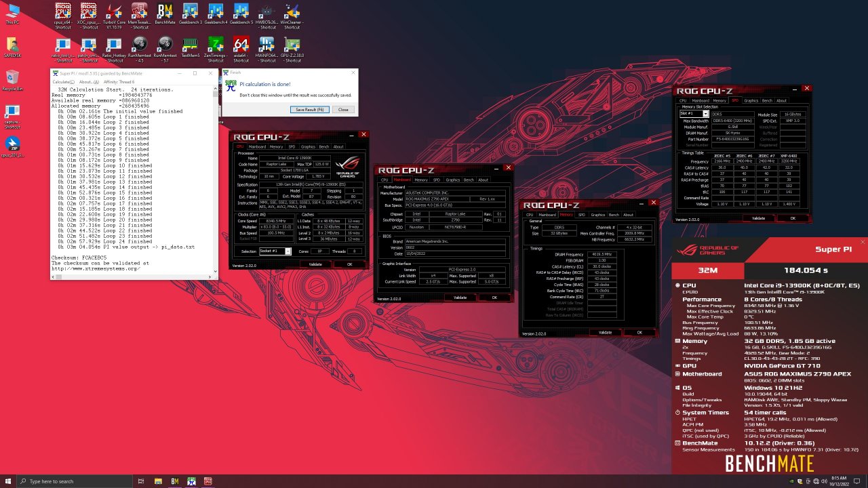This screenshot has width=868, height=488.
Task: Launch the ZenTimings shortcut
Action: pos(216,49)
